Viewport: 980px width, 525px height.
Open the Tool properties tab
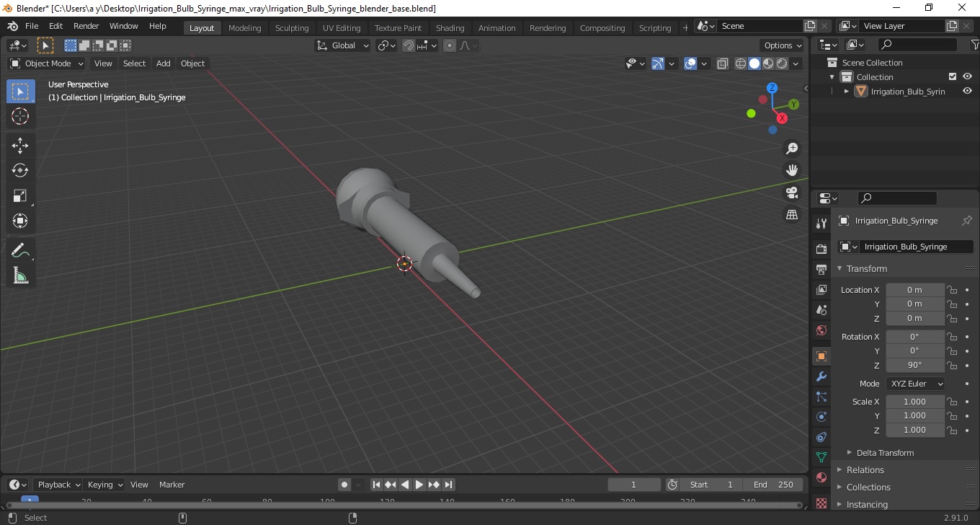click(x=821, y=224)
